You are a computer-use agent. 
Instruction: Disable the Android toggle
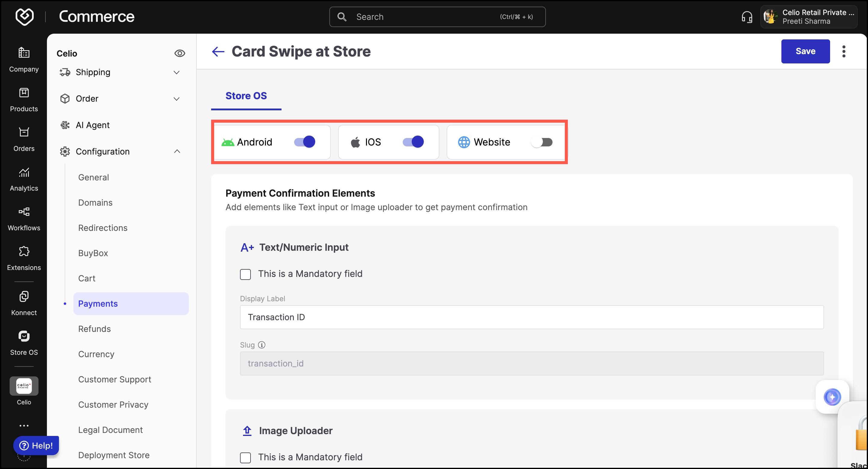point(305,142)
